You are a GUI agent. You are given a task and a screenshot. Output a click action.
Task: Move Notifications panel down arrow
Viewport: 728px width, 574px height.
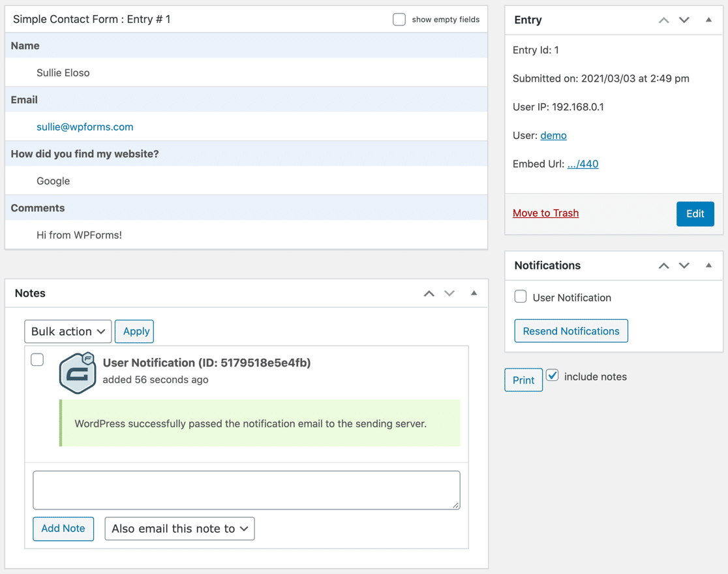pos(684,265)
